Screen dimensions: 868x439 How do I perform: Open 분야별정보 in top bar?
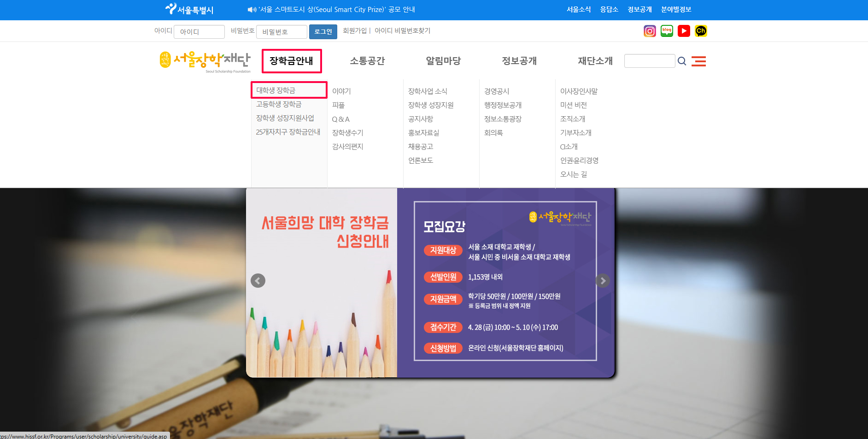coord(676,9)
